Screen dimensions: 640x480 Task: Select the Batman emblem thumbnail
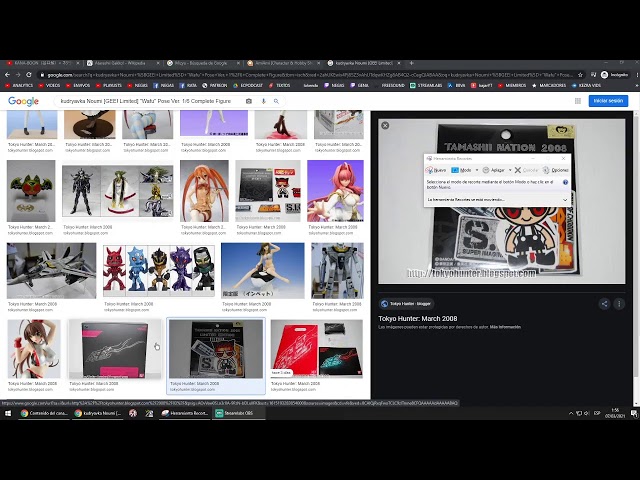31,191
